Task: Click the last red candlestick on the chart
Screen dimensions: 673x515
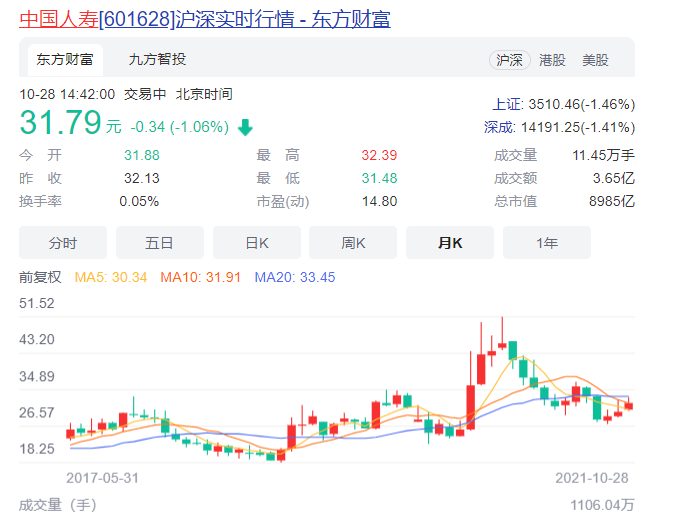Action: tap(629, 404)
